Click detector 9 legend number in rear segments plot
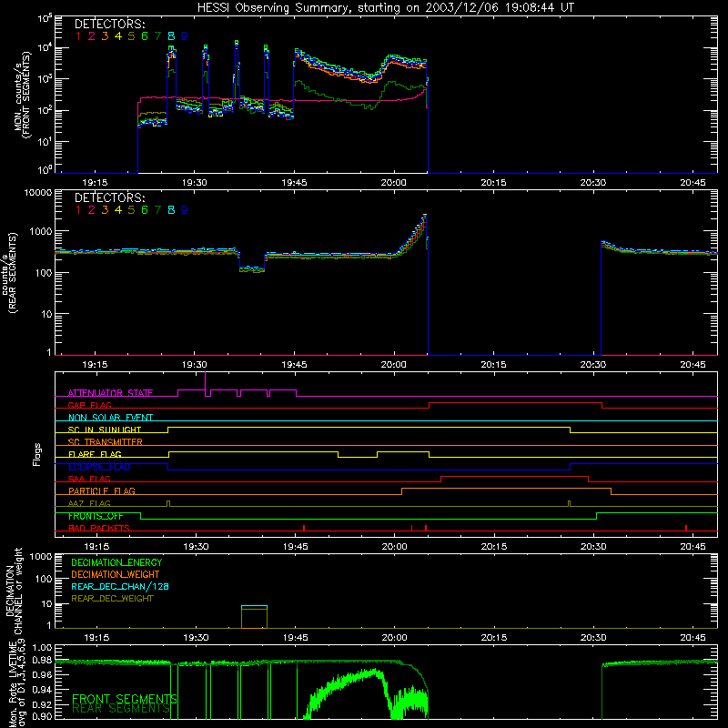This screenshot has height=728, width=728. point(185,210)
